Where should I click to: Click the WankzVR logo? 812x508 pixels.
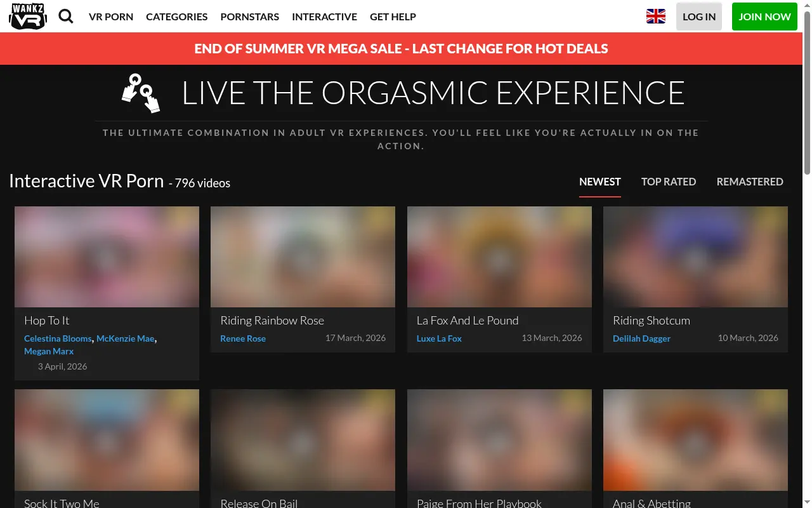click(28, 17)
